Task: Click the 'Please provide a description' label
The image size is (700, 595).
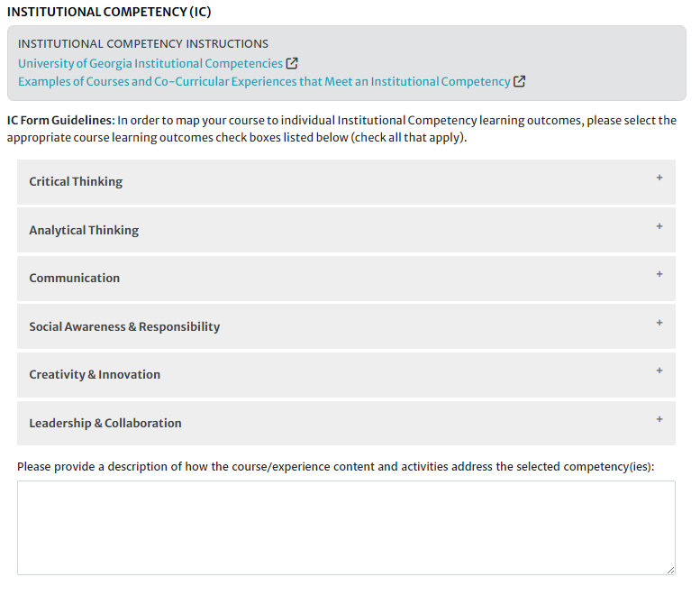Action: [335, 466]
